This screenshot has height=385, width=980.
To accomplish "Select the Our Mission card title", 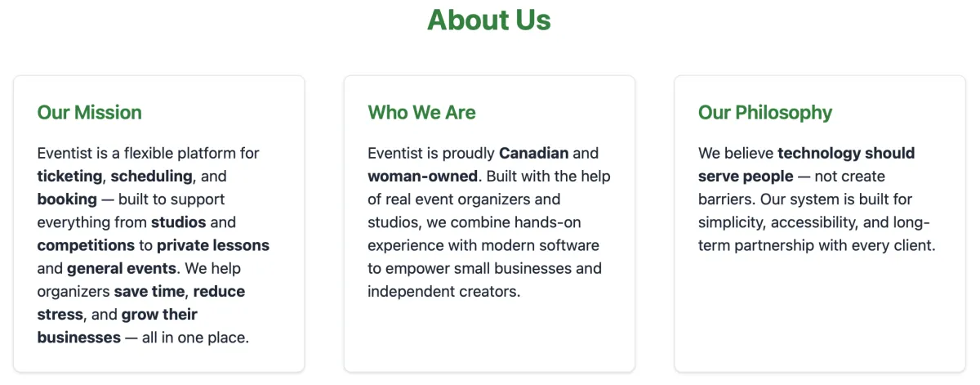I will pos(90,113).
